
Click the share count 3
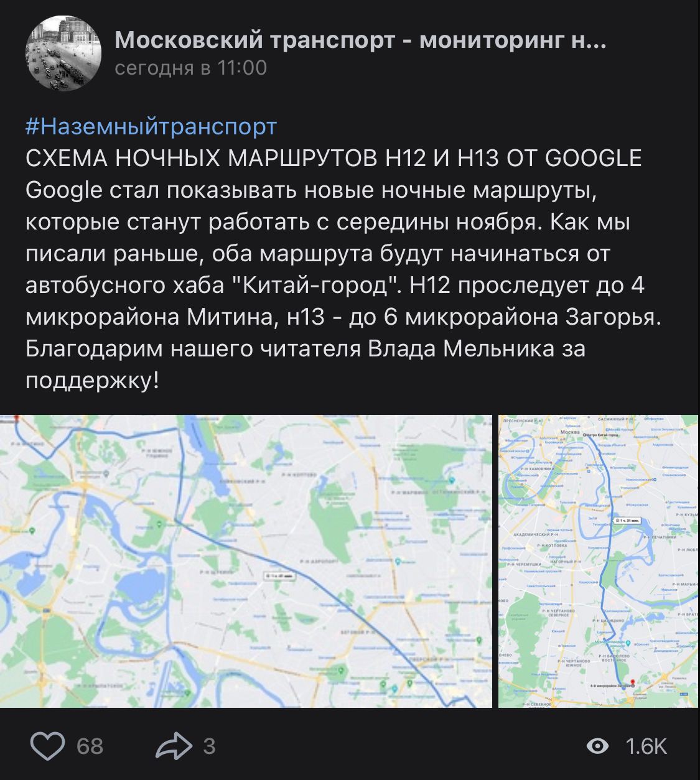click(209, 746)
